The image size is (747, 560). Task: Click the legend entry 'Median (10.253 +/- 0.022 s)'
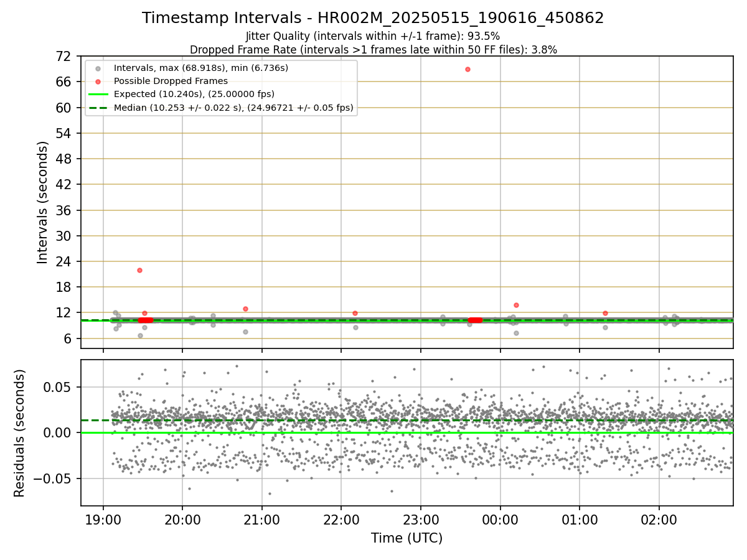click(233, 108)
